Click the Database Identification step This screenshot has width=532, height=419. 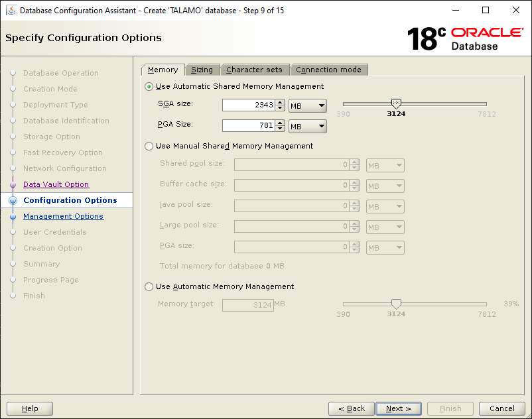pos(66,121)
